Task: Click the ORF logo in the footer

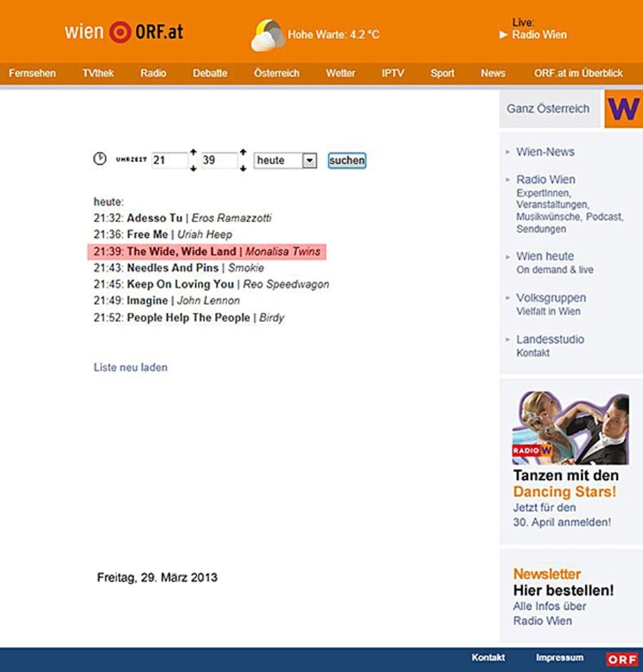Action: point(622,658)
